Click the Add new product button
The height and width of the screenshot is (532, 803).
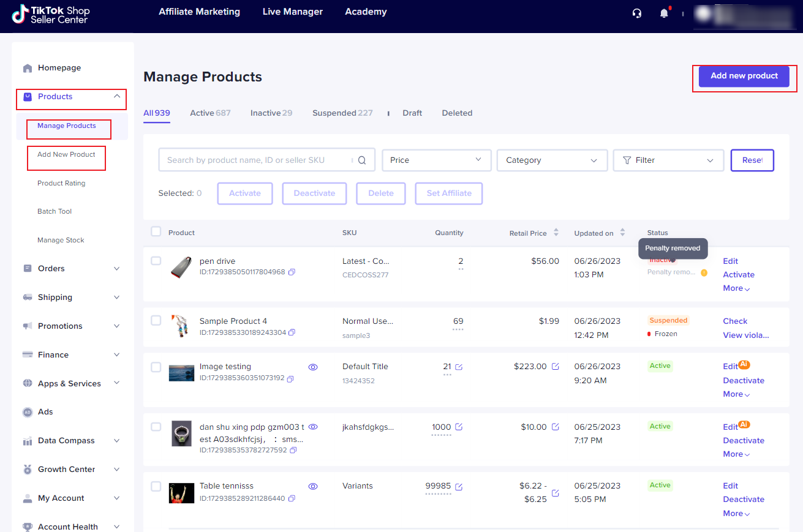point(743,76)
